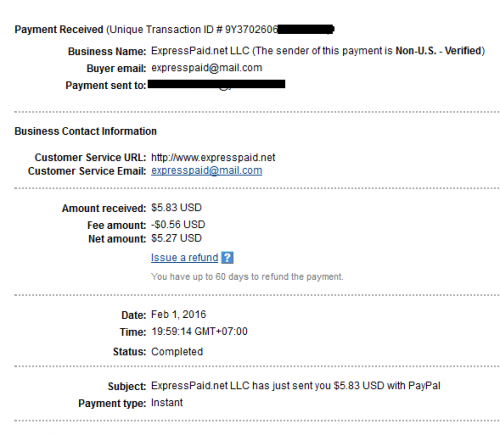
Task: Click the redacted Payment sent to address
Action: (216, 84)
